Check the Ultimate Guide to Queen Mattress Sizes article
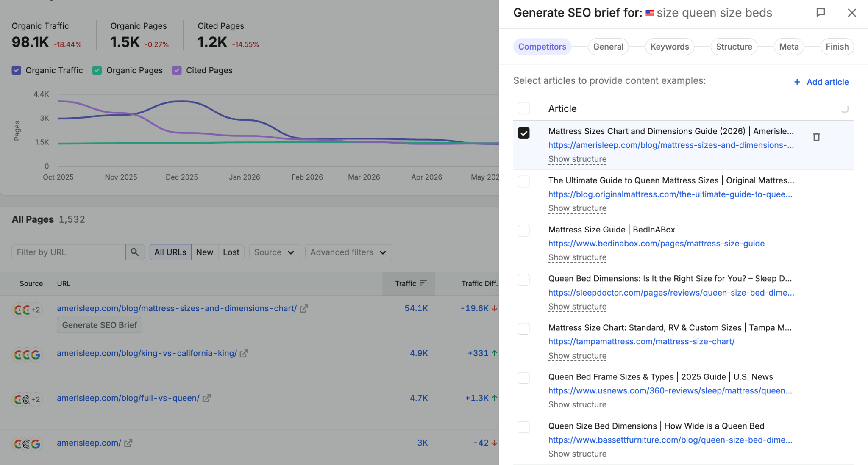 (x=524, y=182)
